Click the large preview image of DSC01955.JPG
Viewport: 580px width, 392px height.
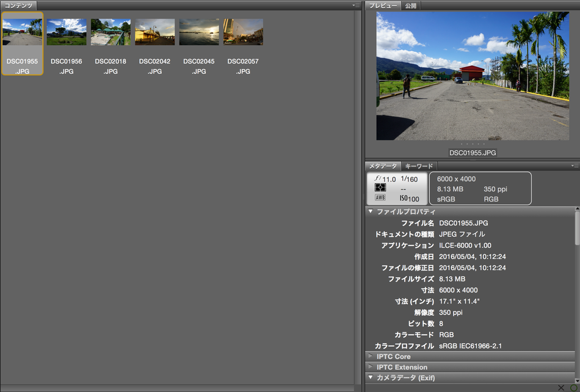pos(473,76)
